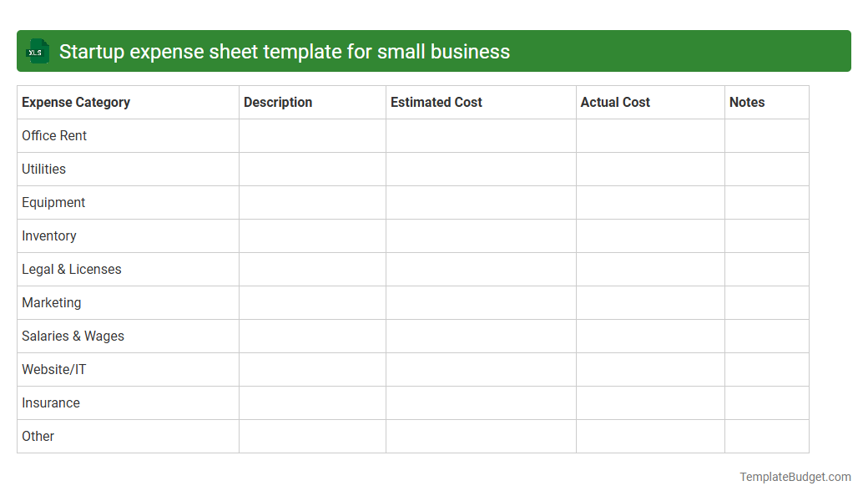This screenshot has width=868, height=501.
Task: Click the Description column header
Action: (x=278, y=102)
